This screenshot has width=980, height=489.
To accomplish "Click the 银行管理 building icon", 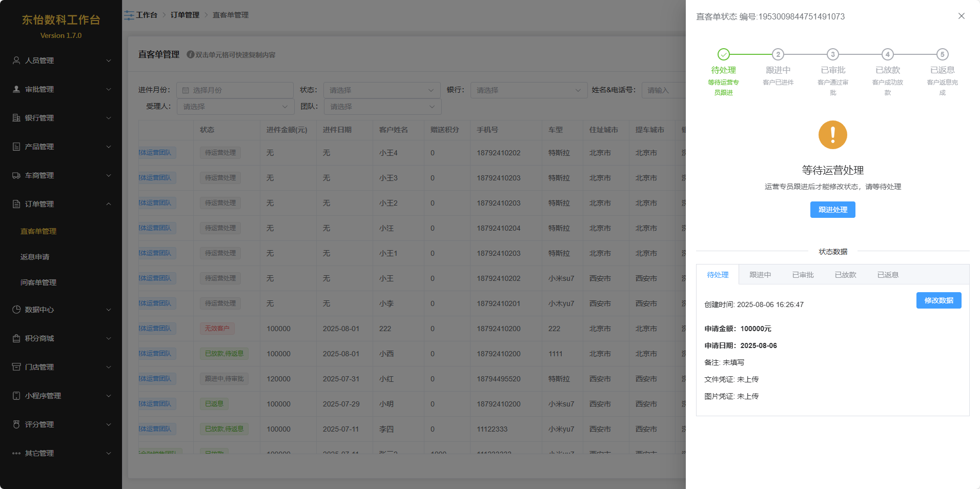I will point(16,118).
